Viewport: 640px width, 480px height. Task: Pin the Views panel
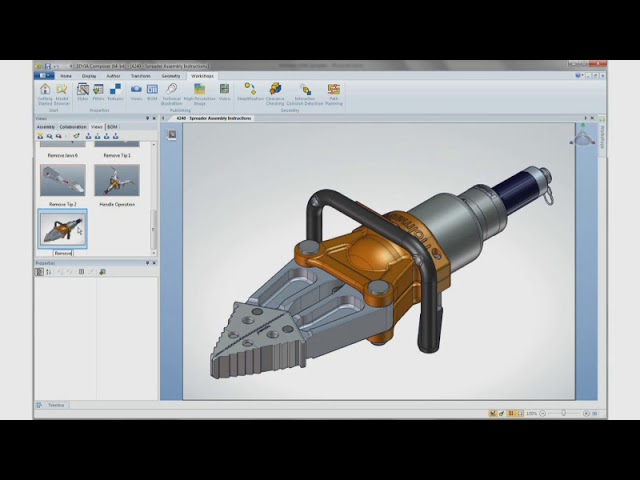tap(147, 118)
